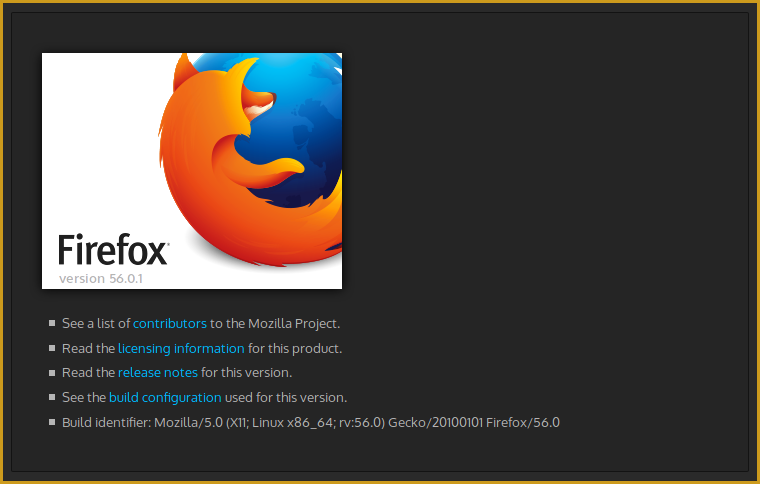Open the build configuration link

click(165, 398)
